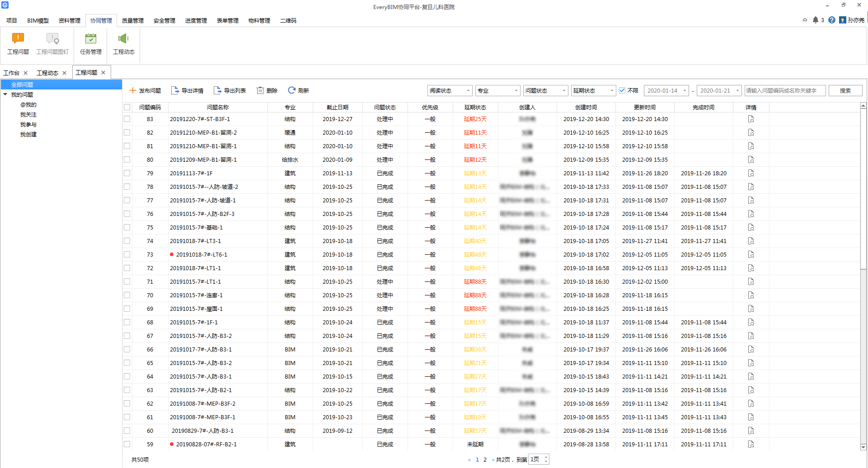Open the 任务管理 ribbon tool
This screenshot has width=868, height=468.
(91, 44)
